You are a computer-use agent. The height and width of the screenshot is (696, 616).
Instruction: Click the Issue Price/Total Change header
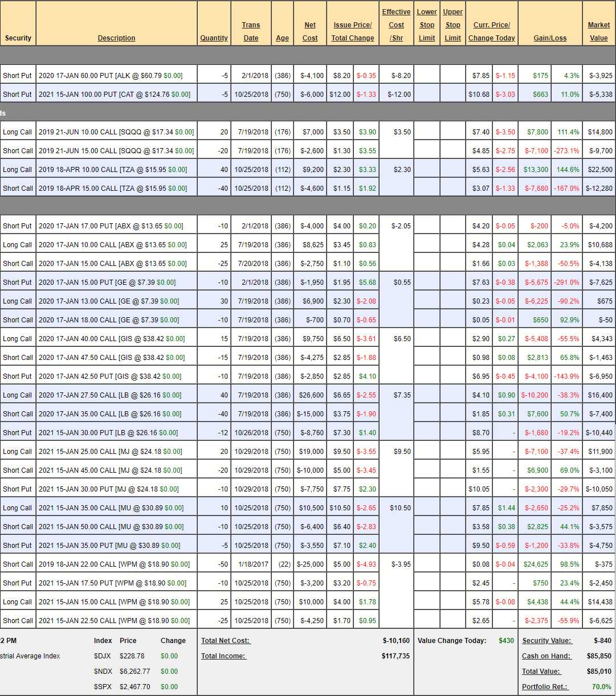point(353,31)
